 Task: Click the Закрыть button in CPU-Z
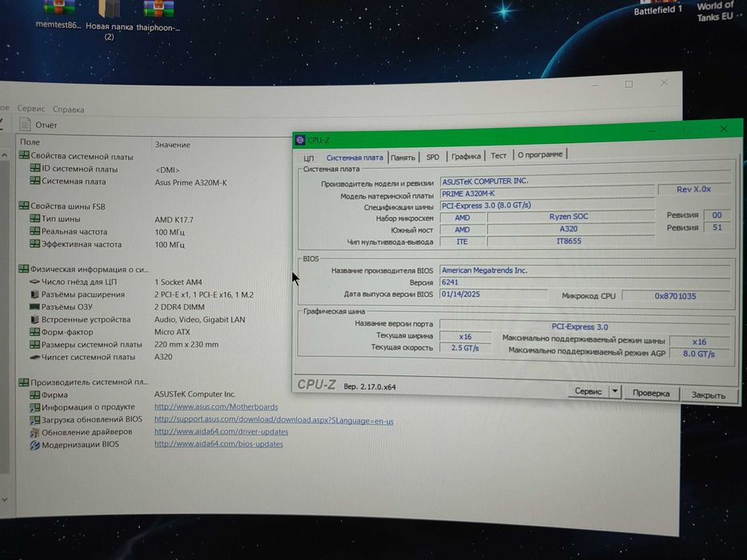pyautogui.click(x=709, y=395)
